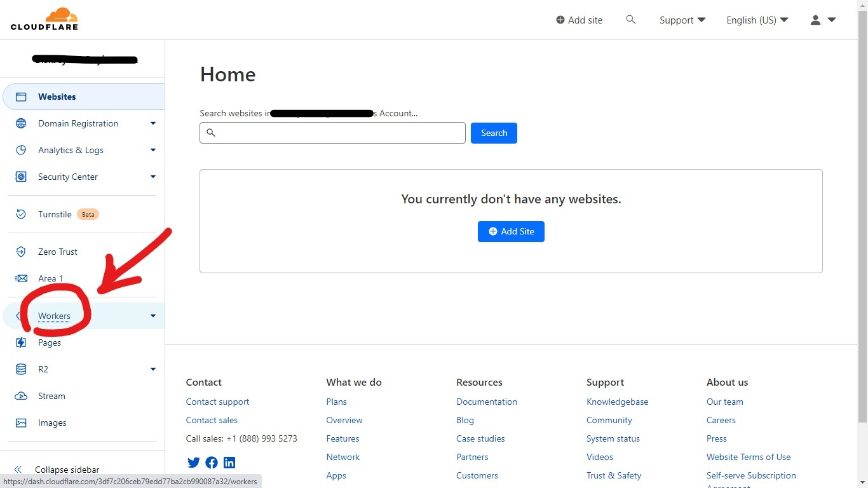Click the Twitter icon in footer

pyautogui.click(x=194, y=463)
